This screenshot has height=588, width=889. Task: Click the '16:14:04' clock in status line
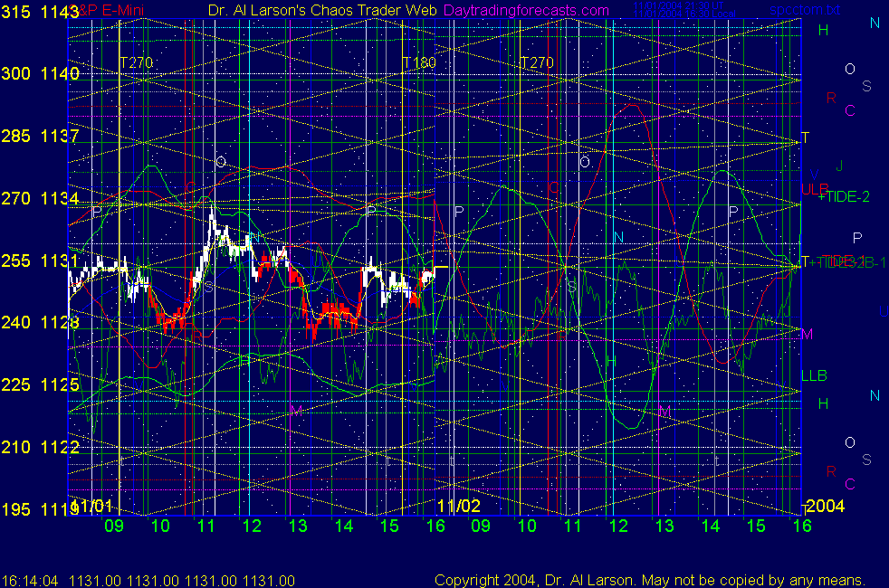[x=30, y=581]
